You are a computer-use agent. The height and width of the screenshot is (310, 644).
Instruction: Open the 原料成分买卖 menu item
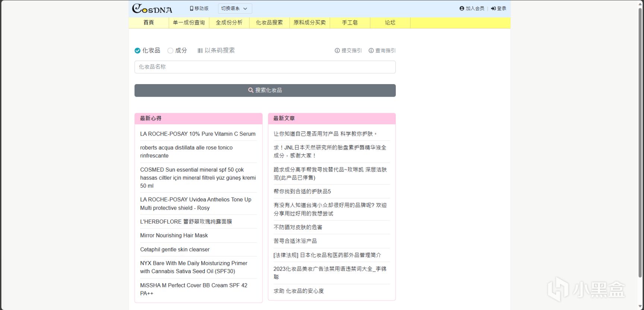pos(310,23)
